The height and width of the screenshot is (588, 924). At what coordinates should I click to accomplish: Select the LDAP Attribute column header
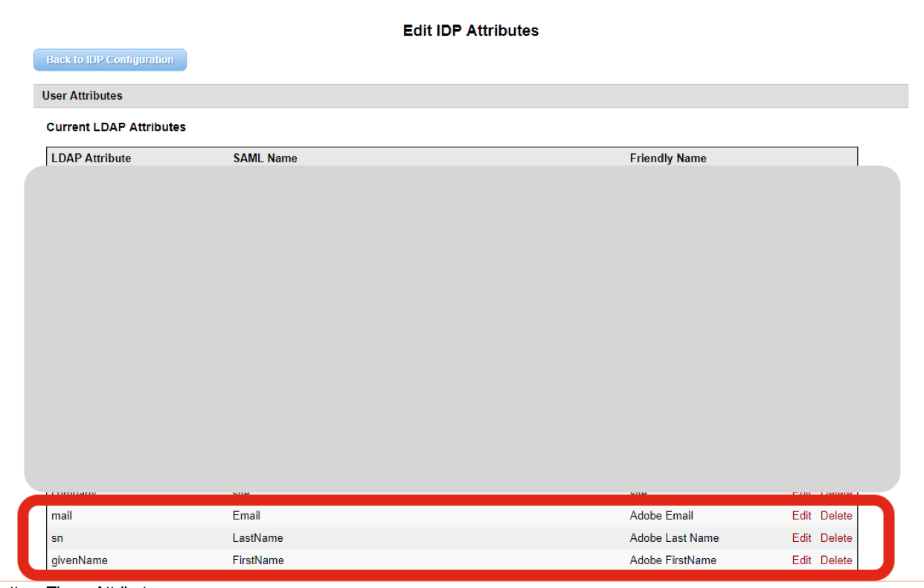pyautogui.click(x=91, y=158)
